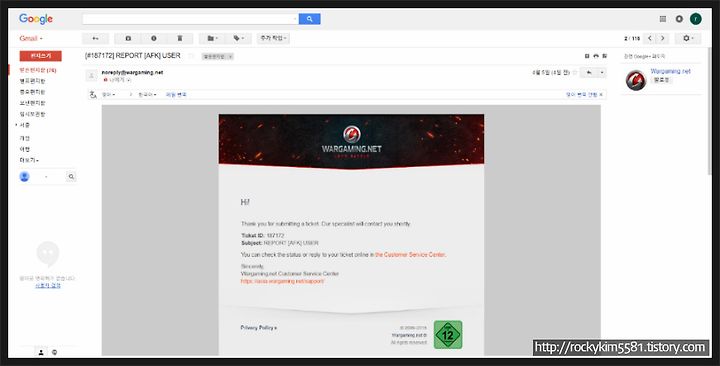Open Hangouts conversations icon at bottom

[55, 352]
